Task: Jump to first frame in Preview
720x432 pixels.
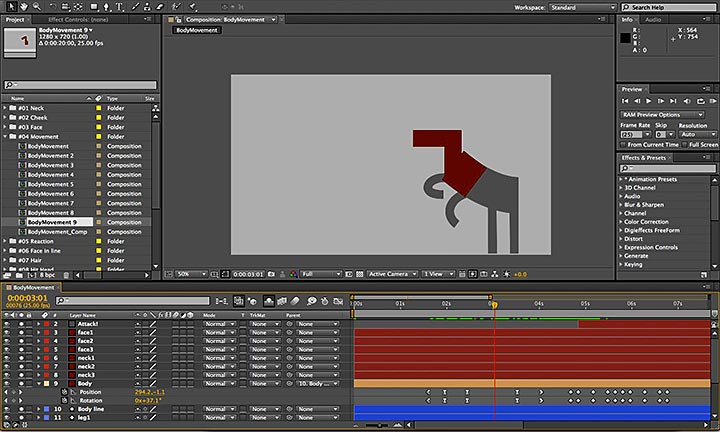Action: (x=625, y=101)
